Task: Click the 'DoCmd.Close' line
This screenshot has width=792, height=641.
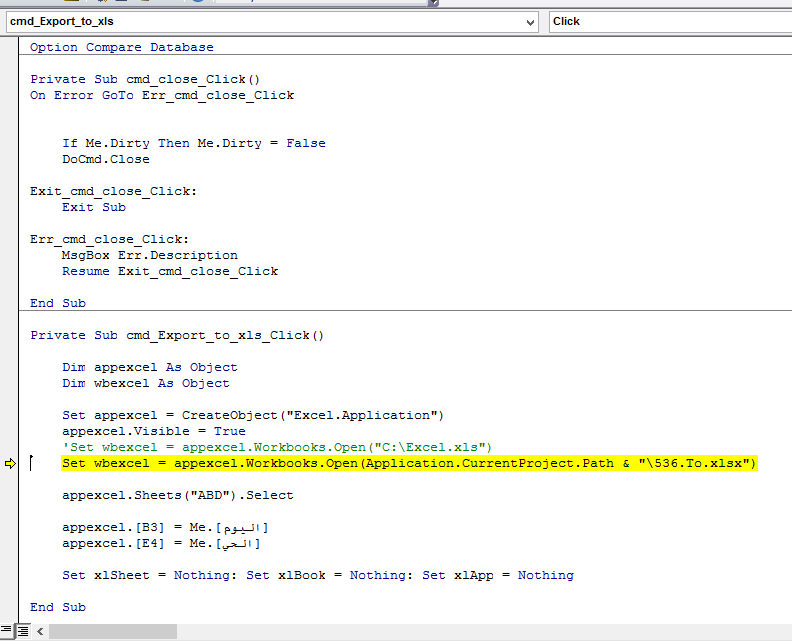Action: click(x=106, y=159)
